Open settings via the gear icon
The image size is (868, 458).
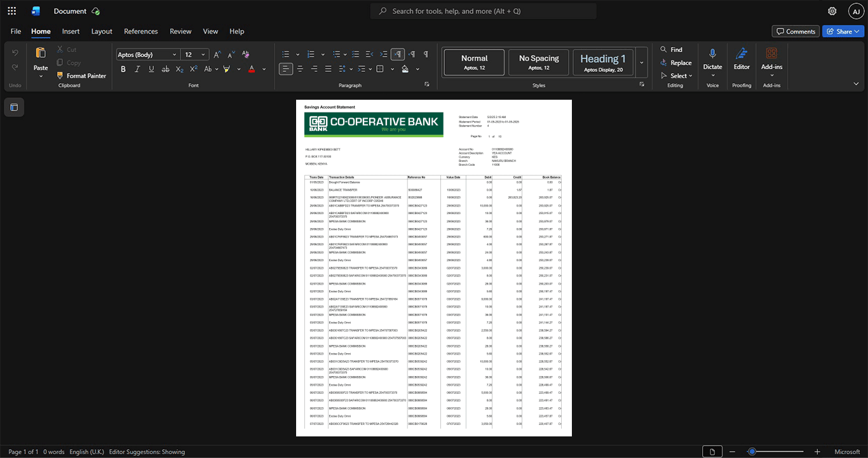click(832, 11)
